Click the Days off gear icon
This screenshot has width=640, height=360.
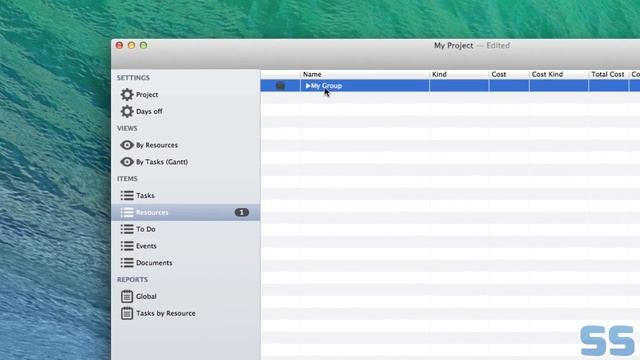click(127, 111)
